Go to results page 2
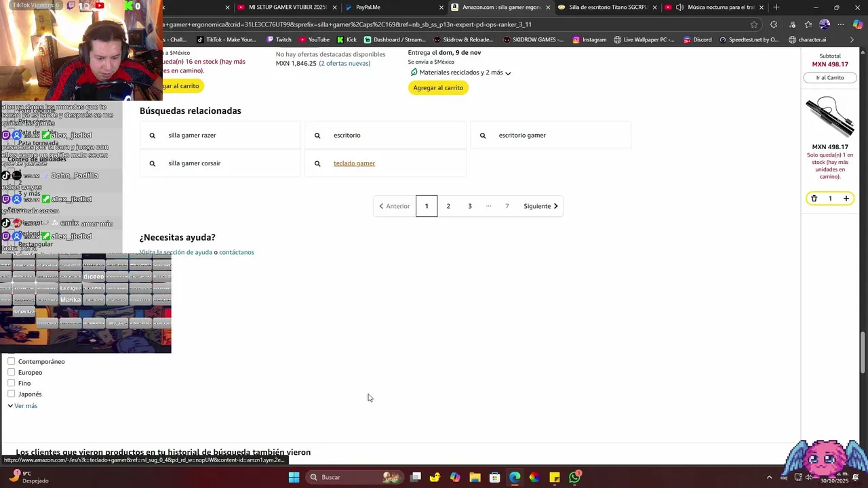This screenshot has height=488, width=868. [x=448, y=206]
